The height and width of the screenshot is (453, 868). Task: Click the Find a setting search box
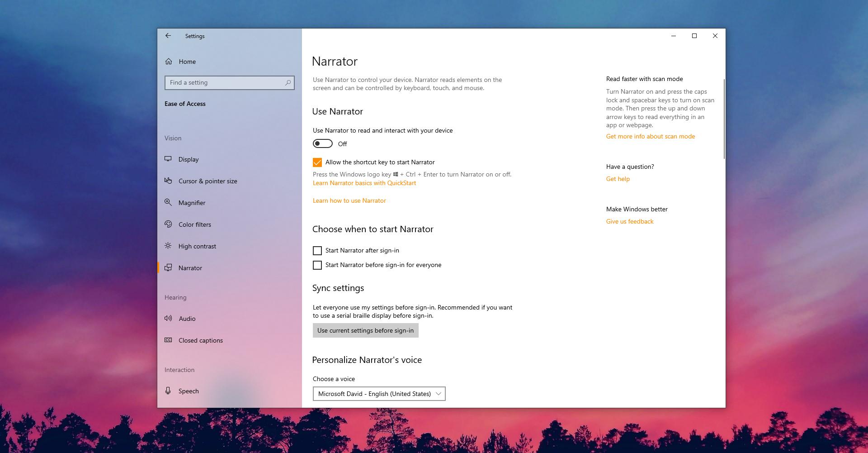click(229, 83)
